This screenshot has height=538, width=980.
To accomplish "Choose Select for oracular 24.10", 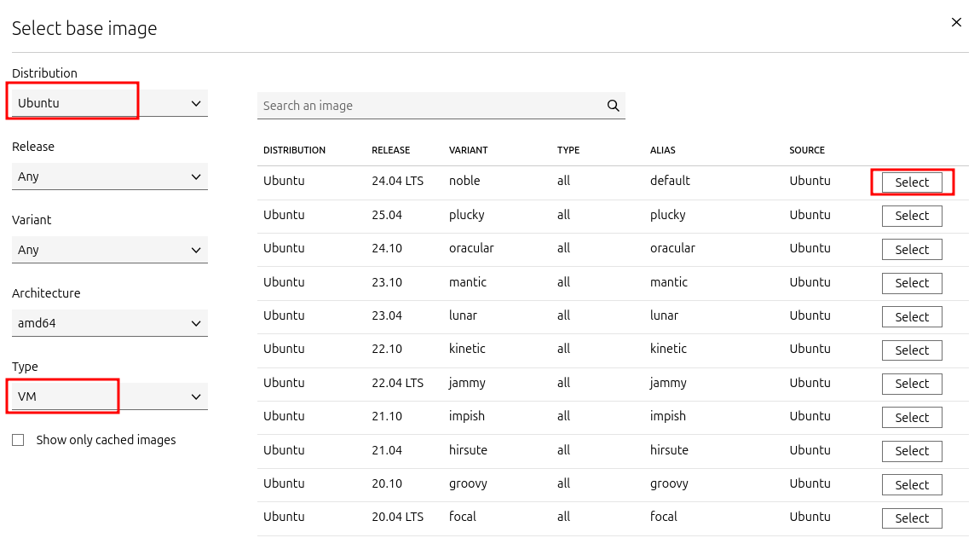I will point(912,250).
